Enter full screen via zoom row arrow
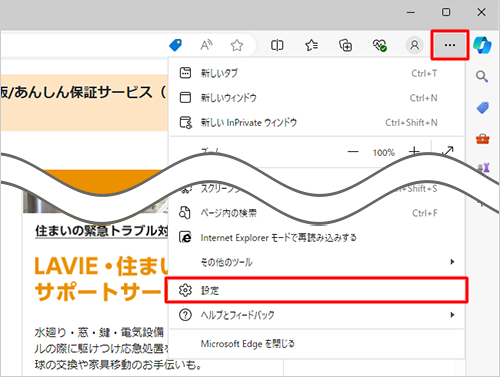This screenshot has height=377, width=500. click(x=448, y=151)
